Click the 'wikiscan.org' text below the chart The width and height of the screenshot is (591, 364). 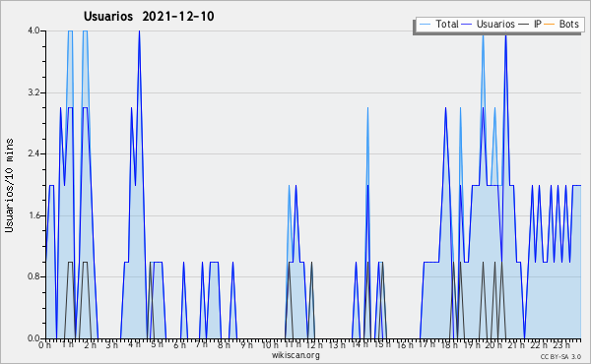(x=295, y=355)
